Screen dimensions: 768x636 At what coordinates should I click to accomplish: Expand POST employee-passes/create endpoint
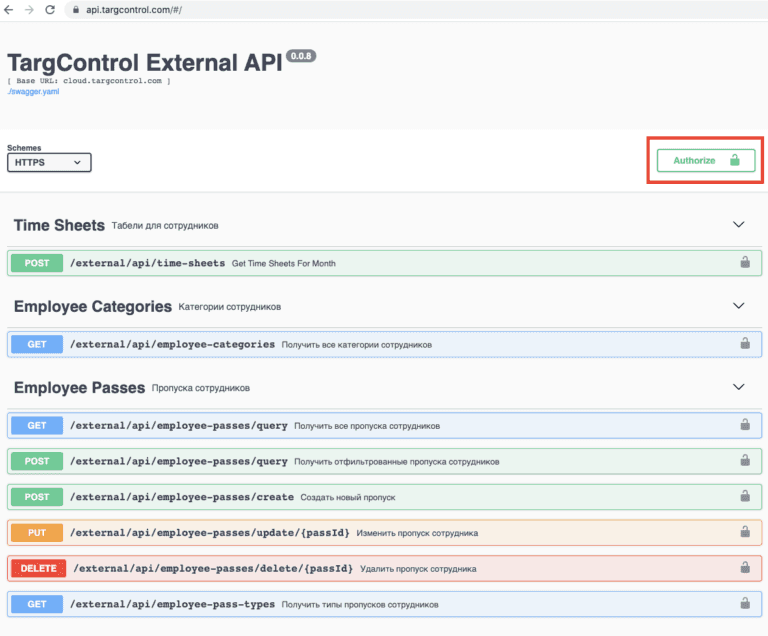[384, 497]
